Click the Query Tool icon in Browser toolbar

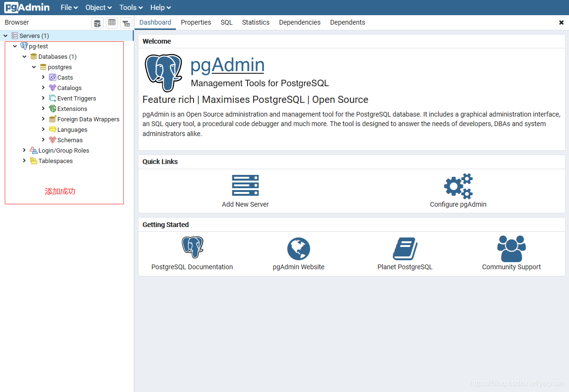click(x=98, y=23)
